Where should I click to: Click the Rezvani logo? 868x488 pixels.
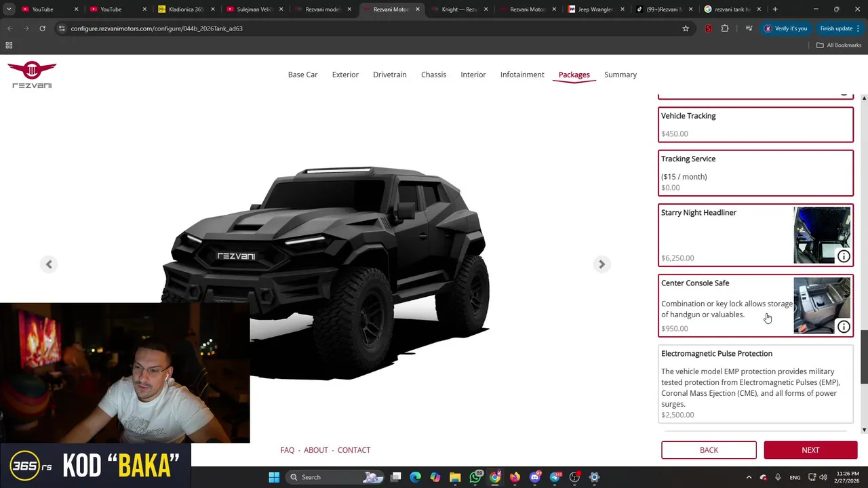(32, 75)
